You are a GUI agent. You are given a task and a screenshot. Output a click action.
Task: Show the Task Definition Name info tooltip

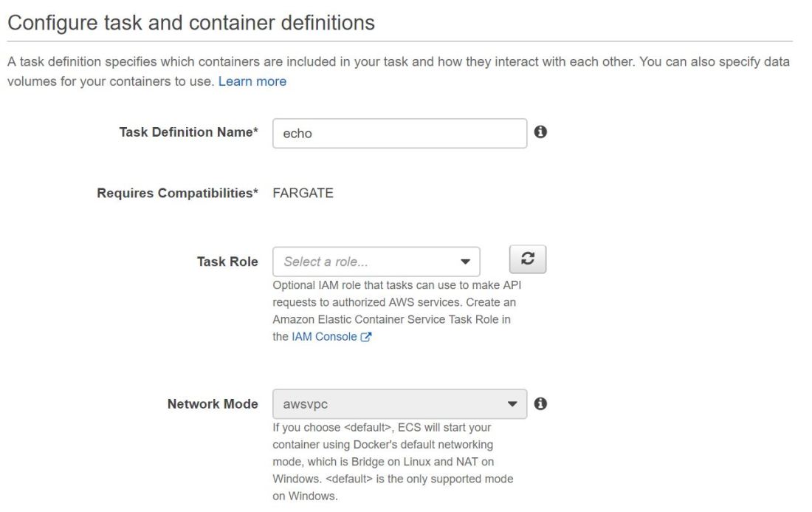tap(540, 131)
